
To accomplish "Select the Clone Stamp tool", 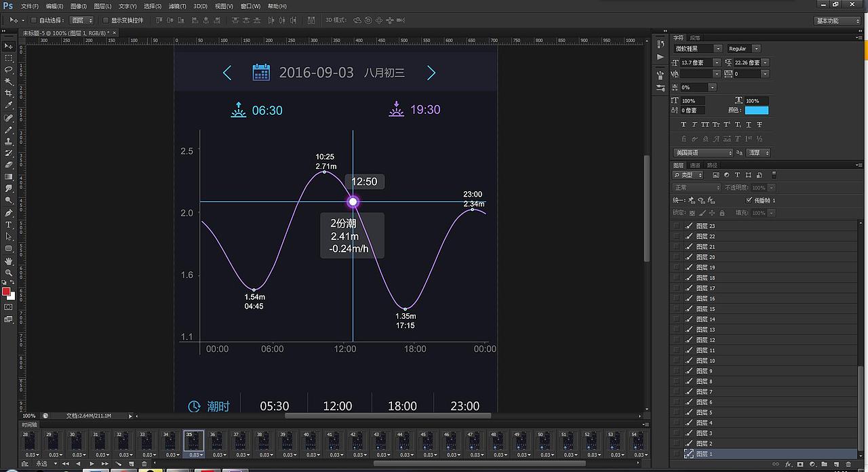I will tap(8, 140).
